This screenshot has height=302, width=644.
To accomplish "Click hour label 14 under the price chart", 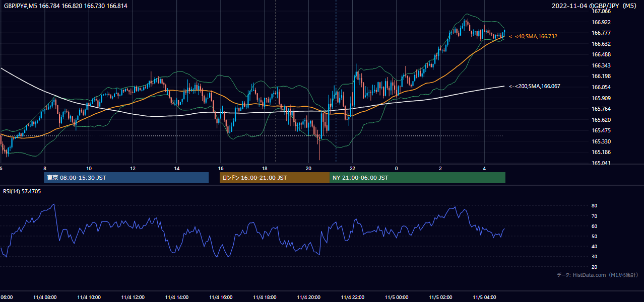I will (177, 168).
